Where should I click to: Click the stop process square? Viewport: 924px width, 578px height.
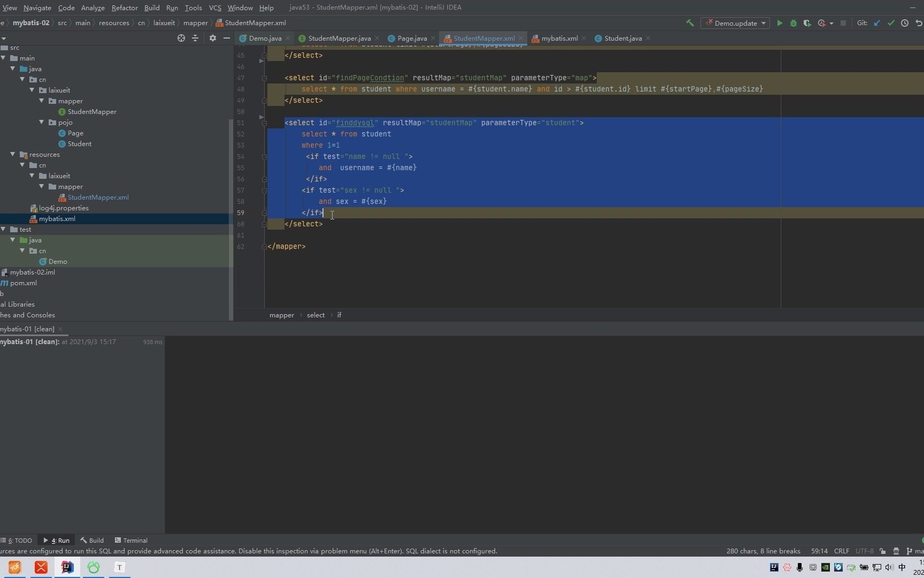pyautogui.click(x=843, y=23)
